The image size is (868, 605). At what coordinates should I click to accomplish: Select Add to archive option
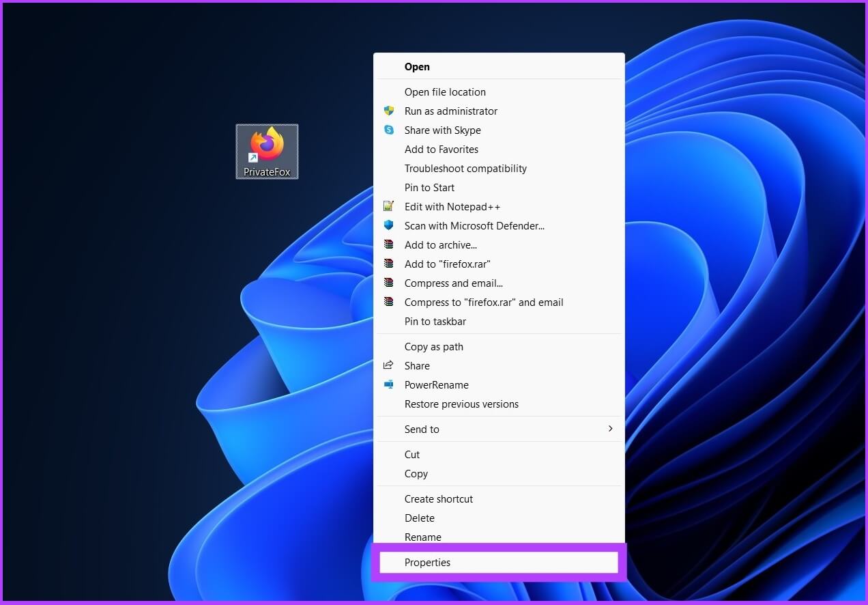click(x=499, y=244)
